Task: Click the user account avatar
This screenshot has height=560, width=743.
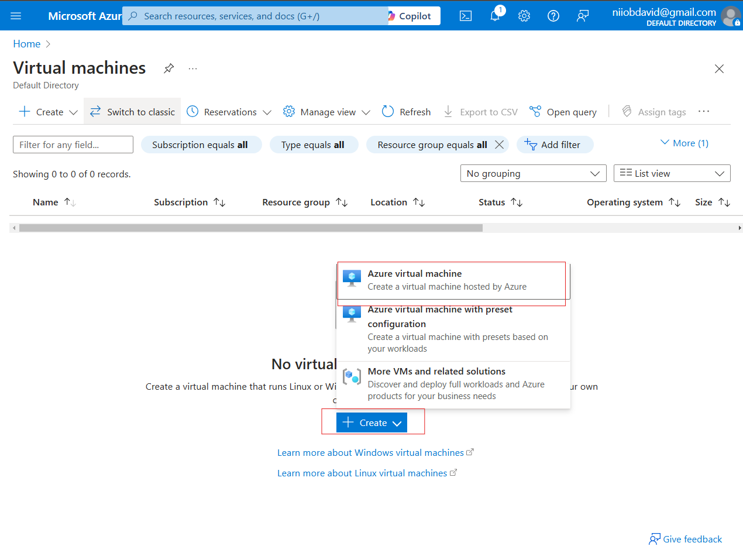Action: click(x=731, y=16)
